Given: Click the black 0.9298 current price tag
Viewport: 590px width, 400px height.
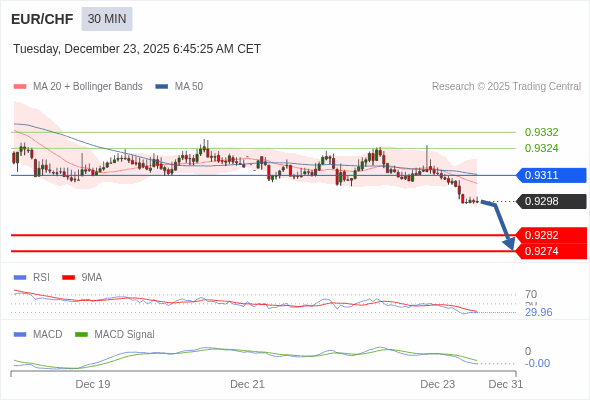Looking at the screenshot, I should pyautogui.click(x=552, y=201).
